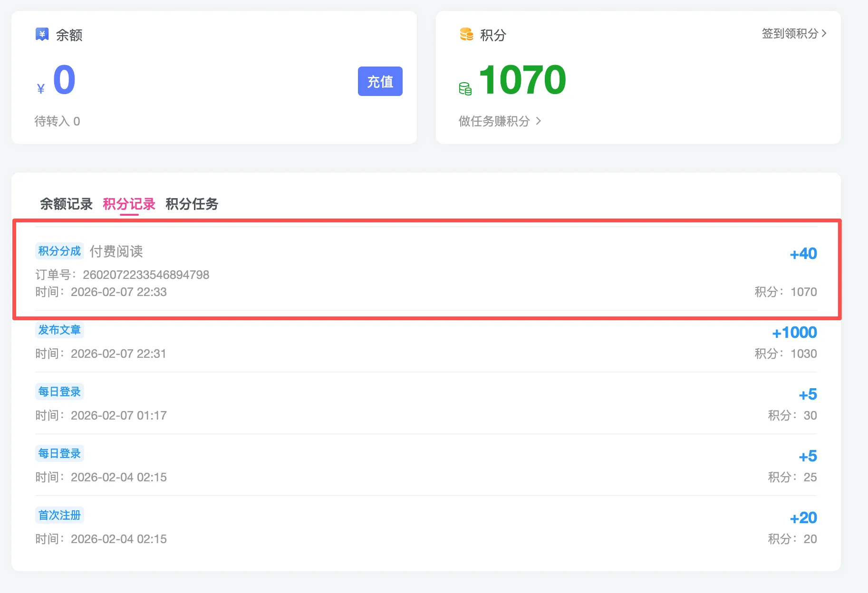Select the 积分记录 tab
Viewport: 868px width, 593px height.
[128, 204]
